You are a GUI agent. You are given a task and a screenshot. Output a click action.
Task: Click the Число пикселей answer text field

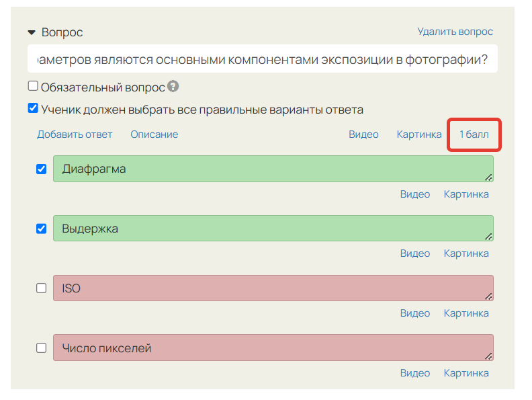[x=273, y=348]
